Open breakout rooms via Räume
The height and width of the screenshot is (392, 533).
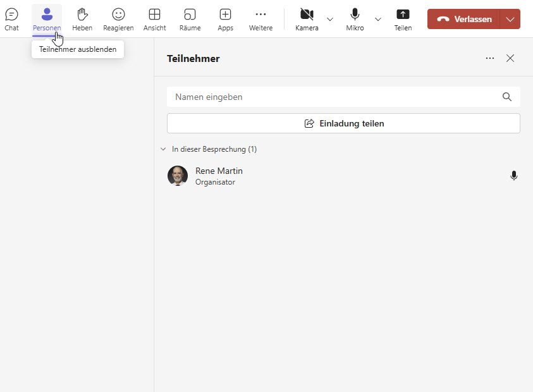click(x=190, y=20)
